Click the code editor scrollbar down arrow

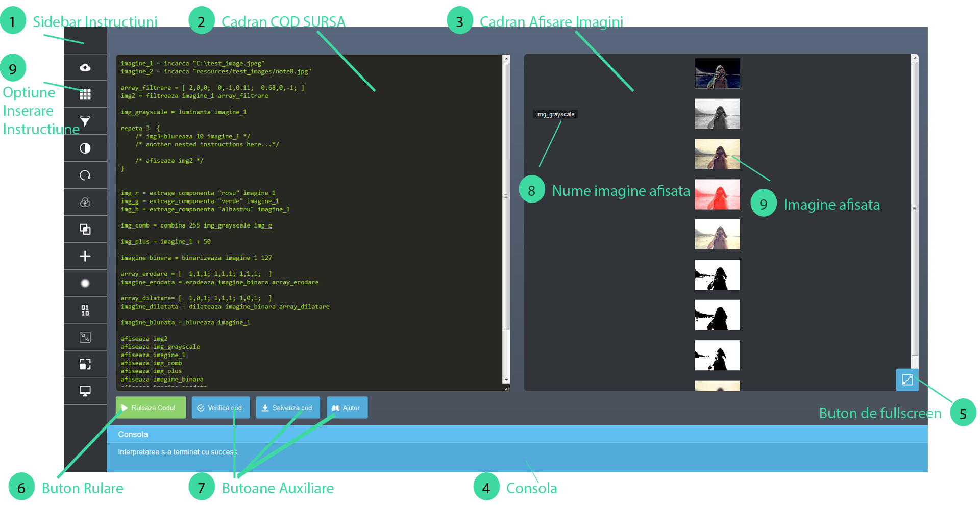point(506,380)
